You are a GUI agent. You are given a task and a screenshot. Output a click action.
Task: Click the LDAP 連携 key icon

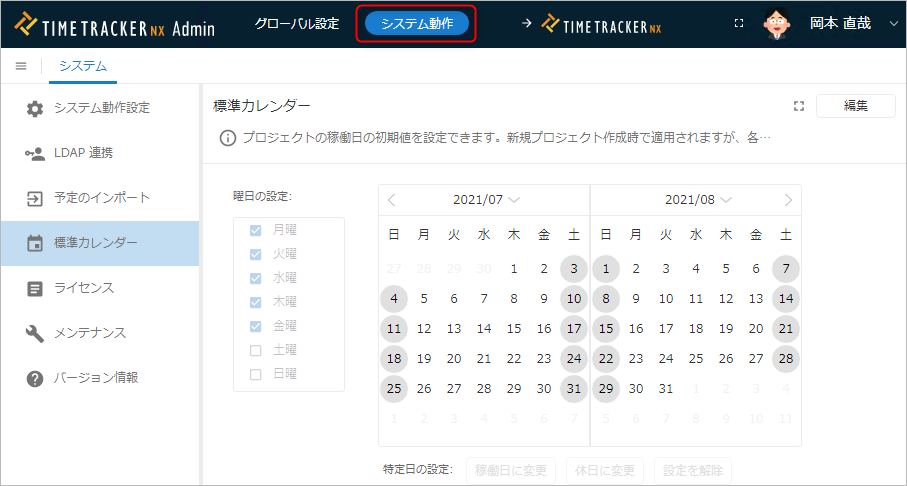(x=35, y=153)
